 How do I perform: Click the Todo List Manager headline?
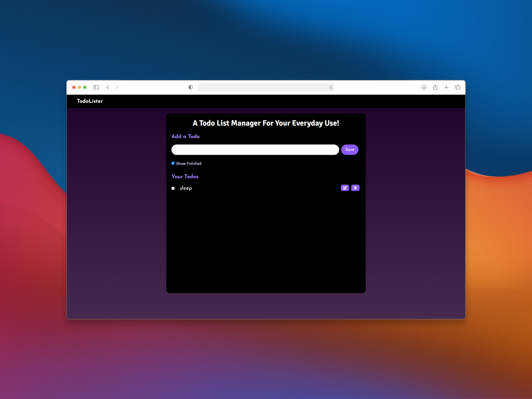tap(266, 123)
